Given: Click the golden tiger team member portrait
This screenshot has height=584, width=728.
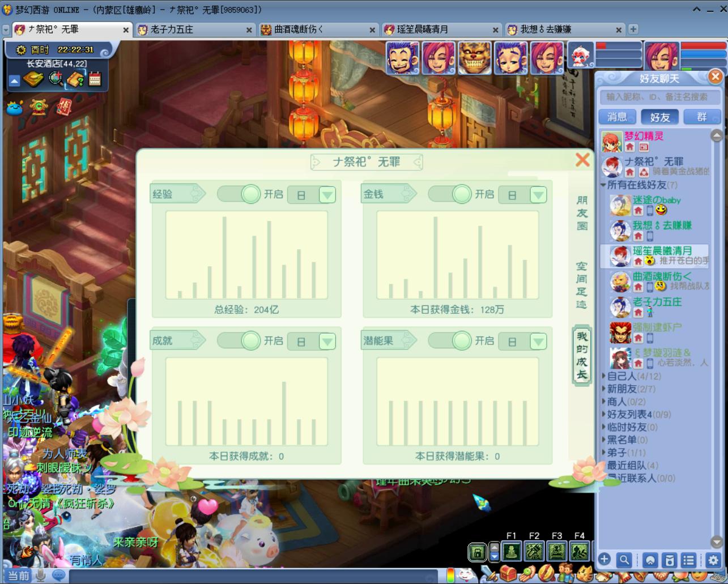Looking at the screenshot, I should [474, 58].
